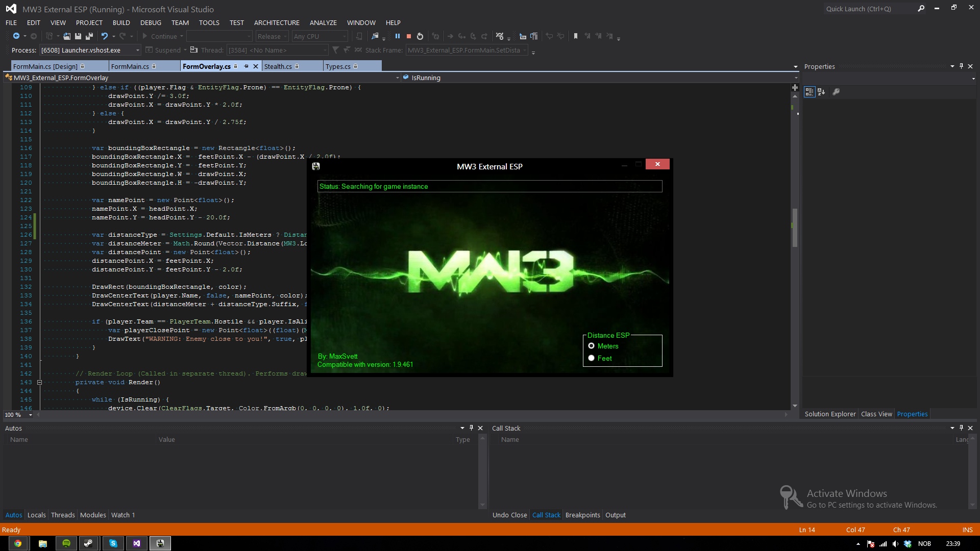The image size is (980, 551).
Task: Click the Type column header in Autos
Action: pos(462,439)
